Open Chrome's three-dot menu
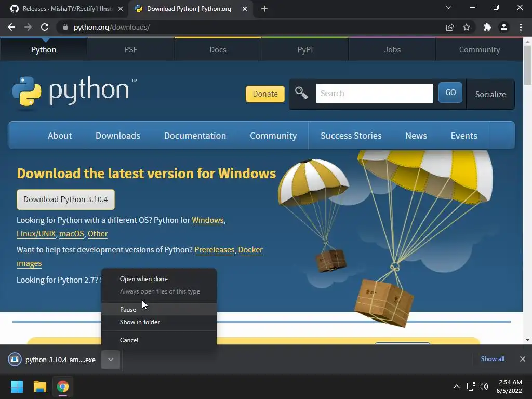The height and width of the screenshot is (399, 532). (x=521, y=27)
